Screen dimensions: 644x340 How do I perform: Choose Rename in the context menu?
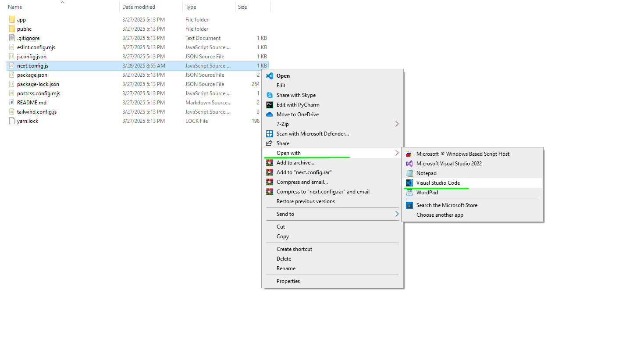pyautogui.click(x=286, y=268)
